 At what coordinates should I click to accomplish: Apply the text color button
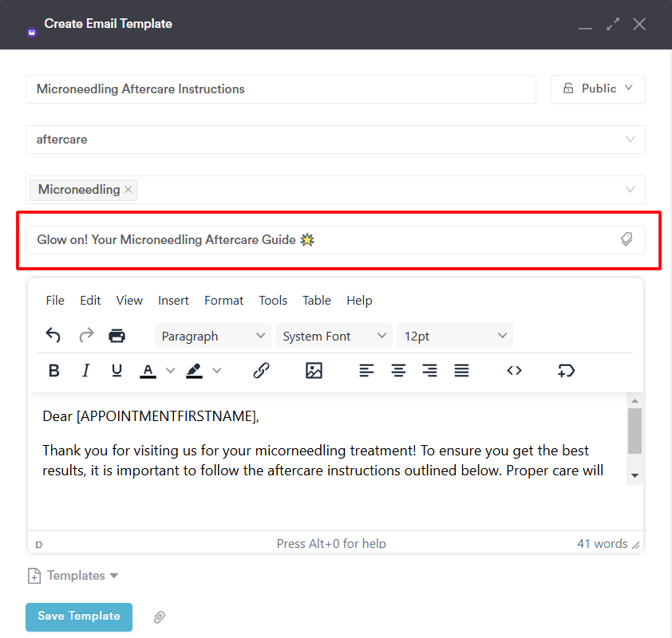[148, 371]
